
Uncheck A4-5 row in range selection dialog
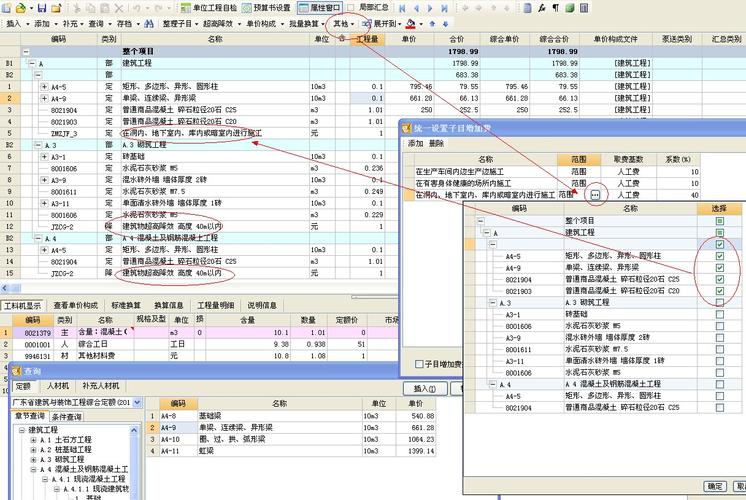(x=720, y=256)
